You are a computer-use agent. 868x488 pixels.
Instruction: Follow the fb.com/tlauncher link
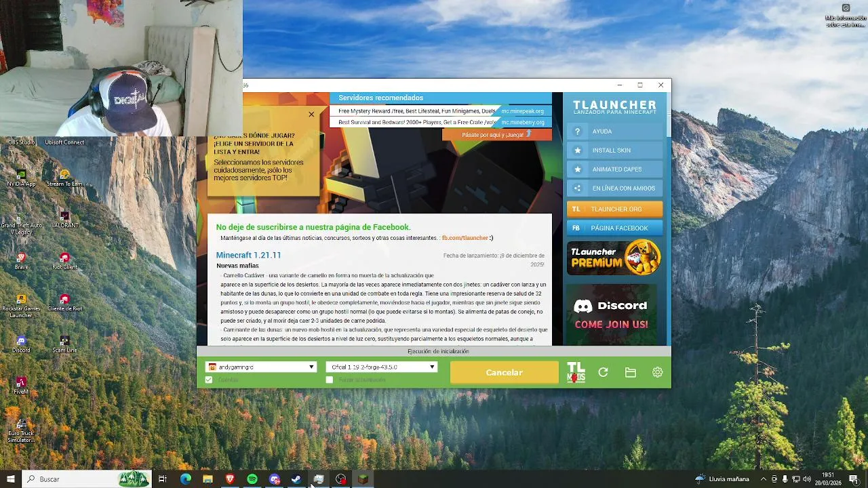tap(465, 238)
